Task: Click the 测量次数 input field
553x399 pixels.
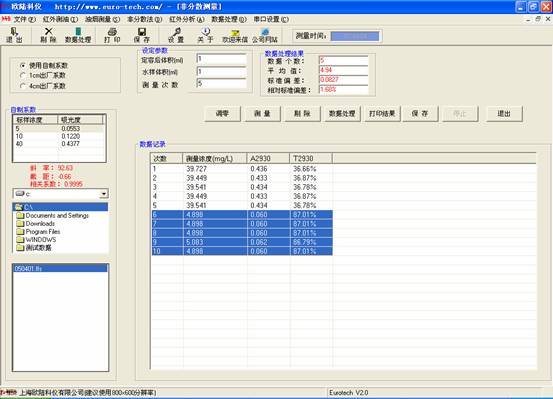Action: pyautogui.click(x=221, y=84)
